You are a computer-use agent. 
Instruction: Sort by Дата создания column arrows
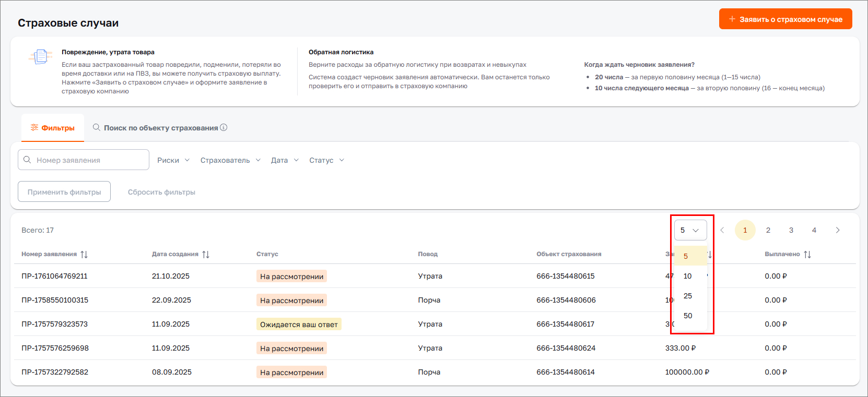pos(206,255)
